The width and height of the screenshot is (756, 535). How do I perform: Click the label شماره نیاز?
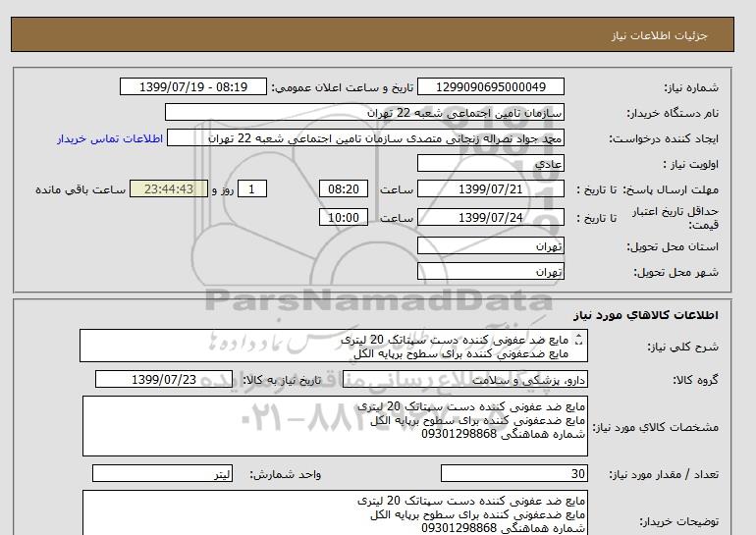pos(691,87)
